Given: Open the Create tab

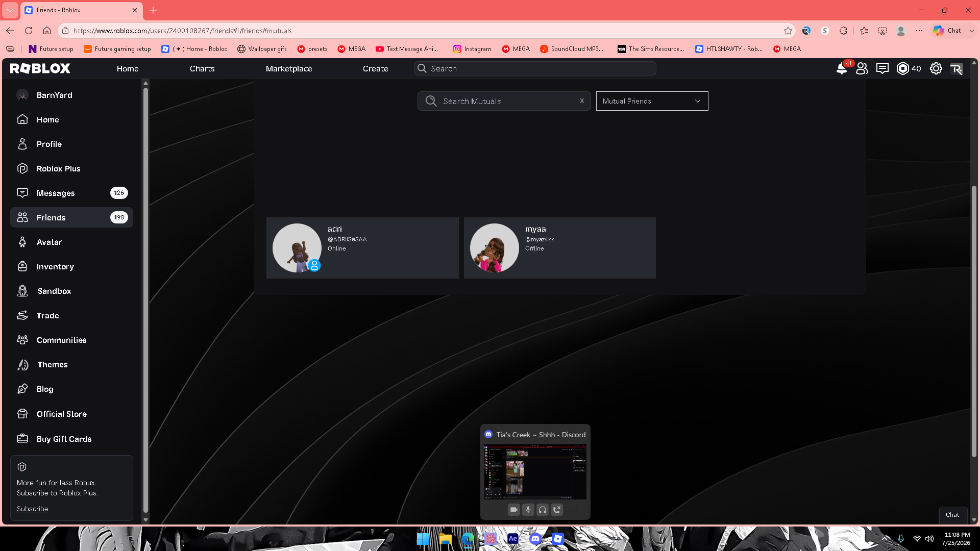Looking at the screenshot, I should [x=376, y=68].
